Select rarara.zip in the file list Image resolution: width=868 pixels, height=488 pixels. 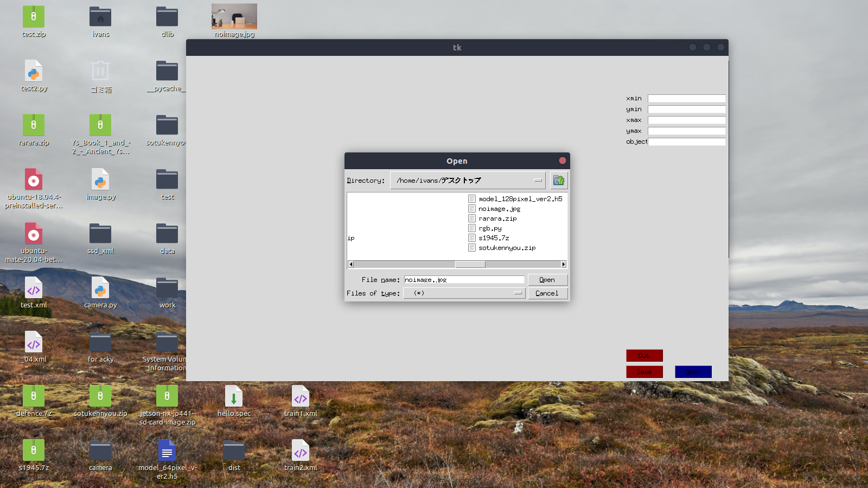[497, 219]
